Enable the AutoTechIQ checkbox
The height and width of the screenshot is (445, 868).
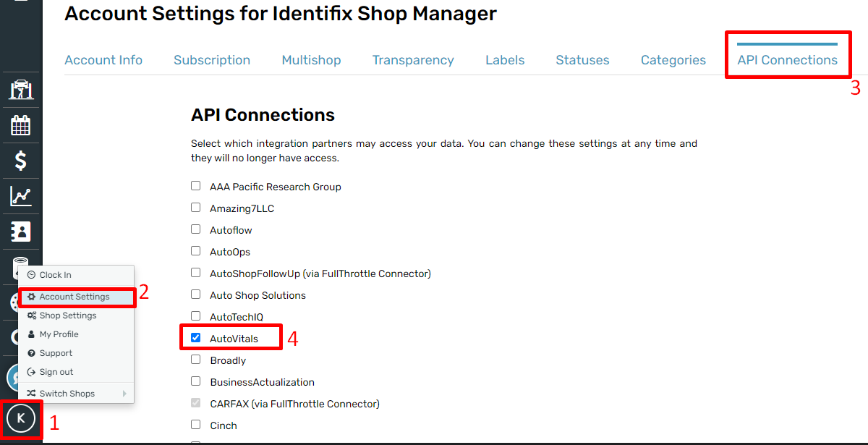[195, 316]
